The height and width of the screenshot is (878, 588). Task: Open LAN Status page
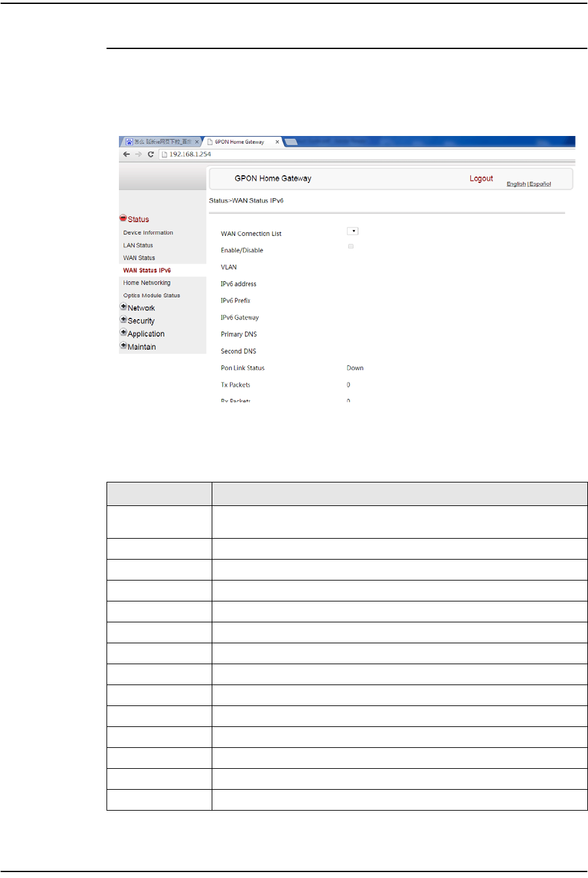click(x=139, y=245)
